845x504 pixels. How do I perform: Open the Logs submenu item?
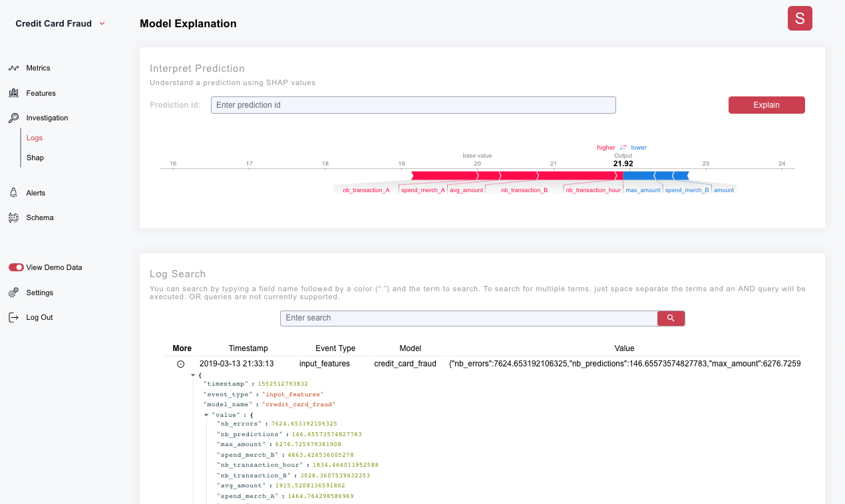[35, 138]
